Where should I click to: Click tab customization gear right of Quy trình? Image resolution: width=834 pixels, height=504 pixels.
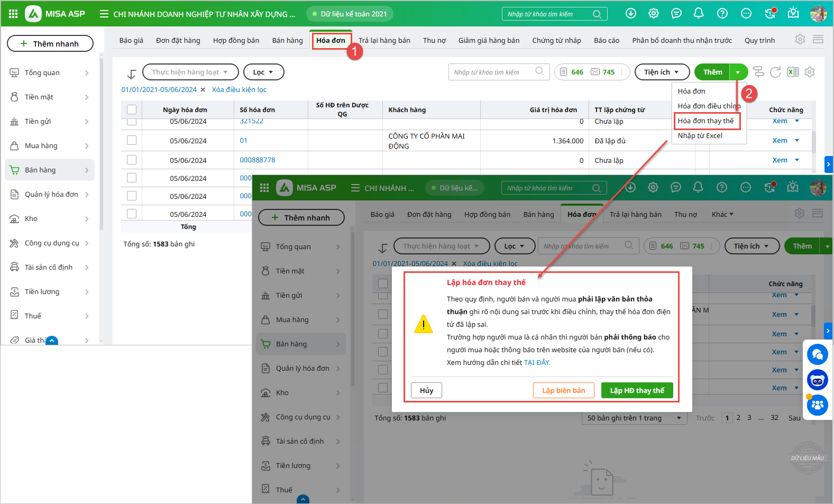coord(800,39)
